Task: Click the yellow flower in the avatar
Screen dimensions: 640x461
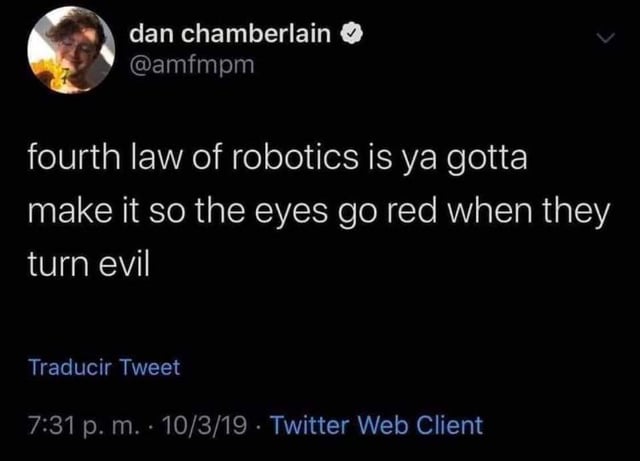Action: 48,73
